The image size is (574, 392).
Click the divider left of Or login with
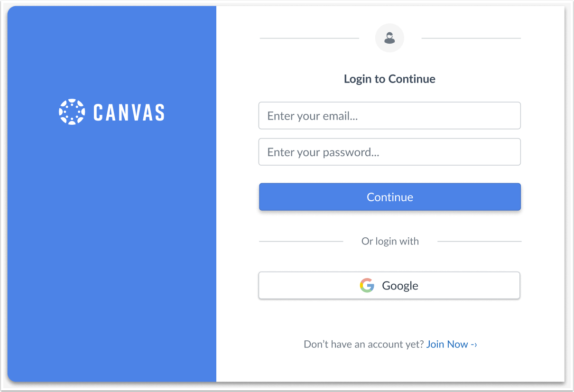point(301,241)
